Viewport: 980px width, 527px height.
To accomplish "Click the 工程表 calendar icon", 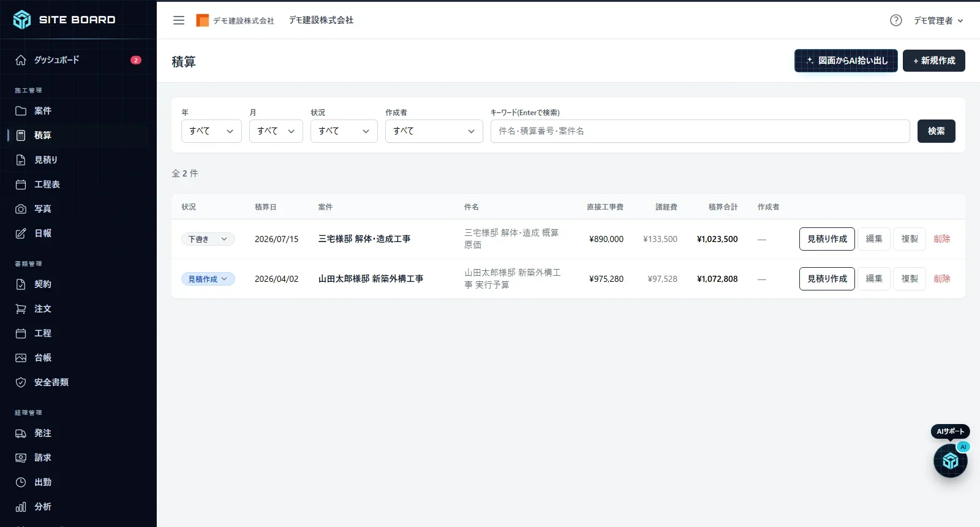I will [21, 184].
